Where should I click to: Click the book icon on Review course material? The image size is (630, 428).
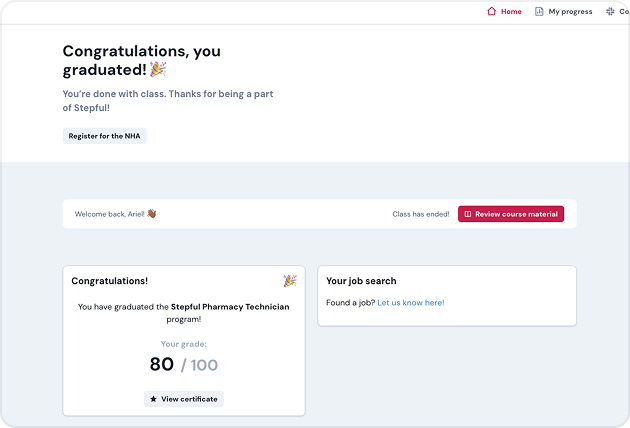coord(468,214)
